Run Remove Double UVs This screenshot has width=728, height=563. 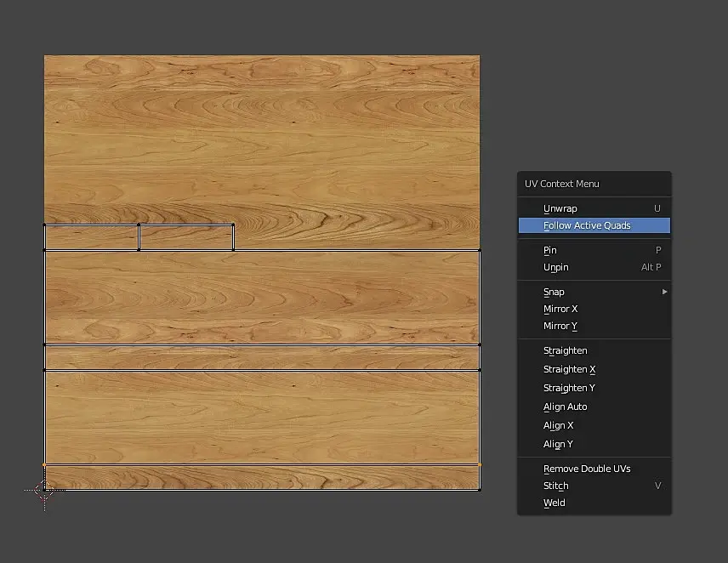(x=587, y=469)
